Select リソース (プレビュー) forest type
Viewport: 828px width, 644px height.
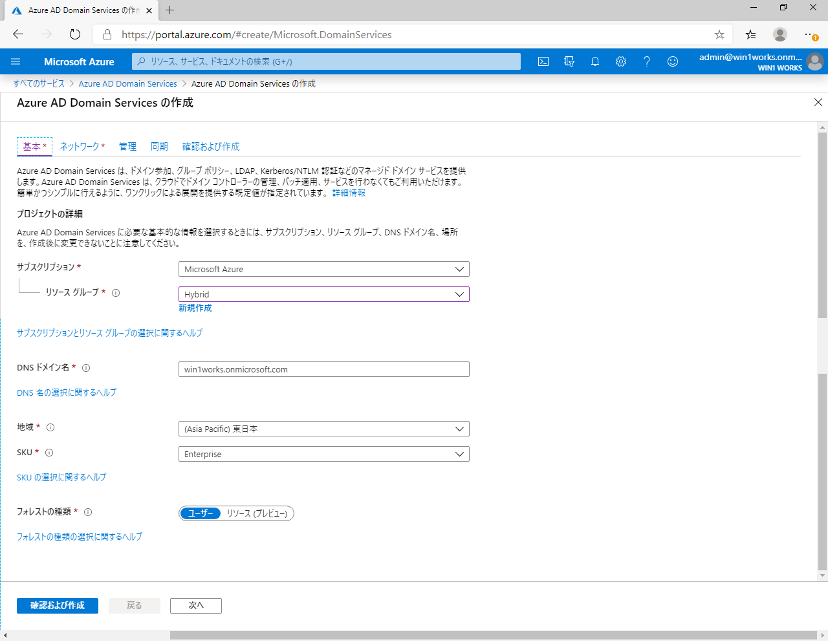(257, 513)
